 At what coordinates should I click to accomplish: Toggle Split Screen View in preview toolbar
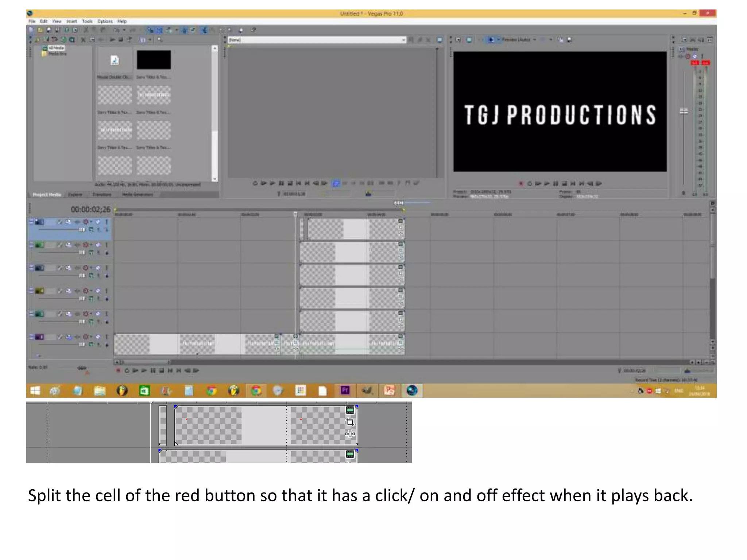click(x=491, y=39)
